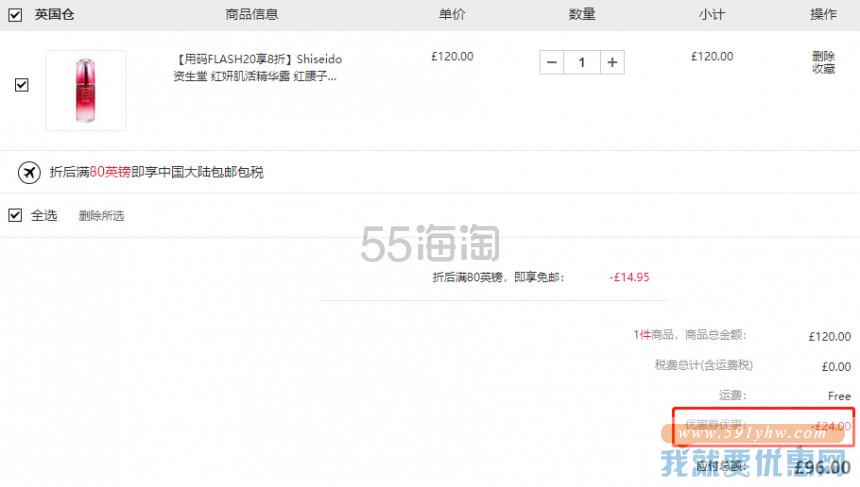Click 收藏 to favorite the item
This screenshot has width=860, height=487.
[823, 69]
